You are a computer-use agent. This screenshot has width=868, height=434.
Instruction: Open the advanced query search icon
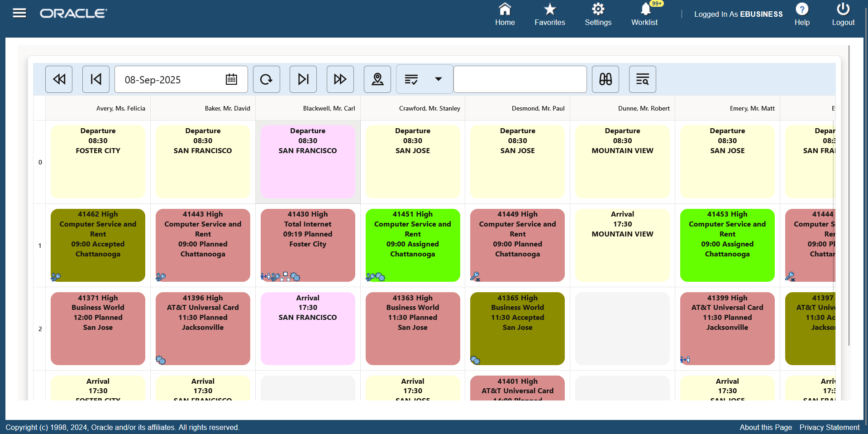[x=642, y=79]
